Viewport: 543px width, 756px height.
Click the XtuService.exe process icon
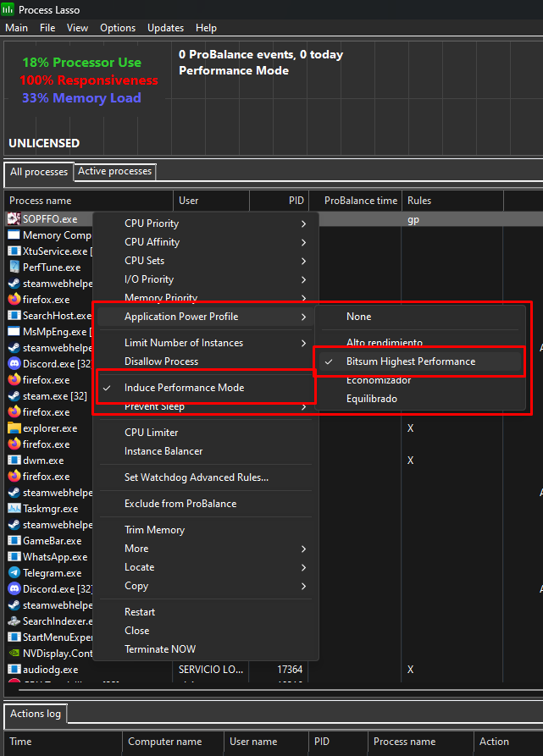click(x=14, y=251)
